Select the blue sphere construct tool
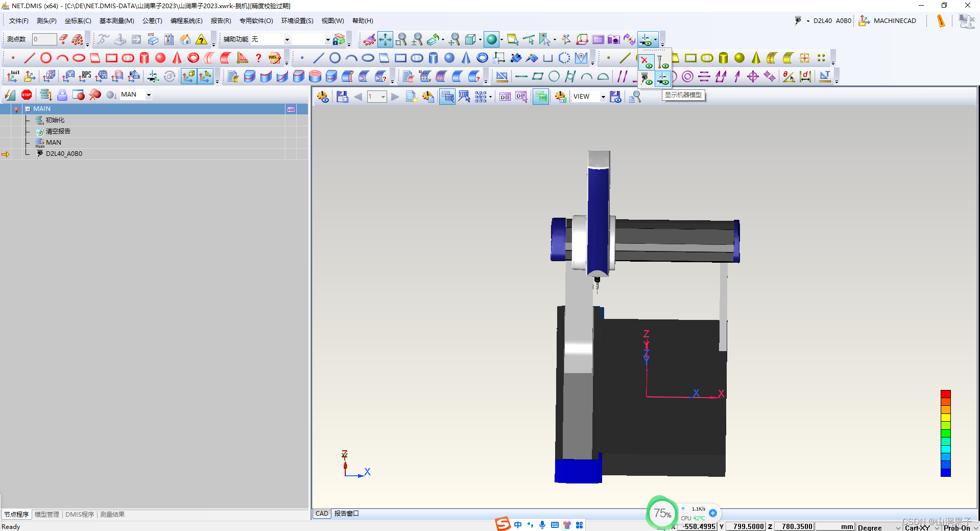Image resolution: width=980 pixels, height=531 pixels. pos(449,58)
